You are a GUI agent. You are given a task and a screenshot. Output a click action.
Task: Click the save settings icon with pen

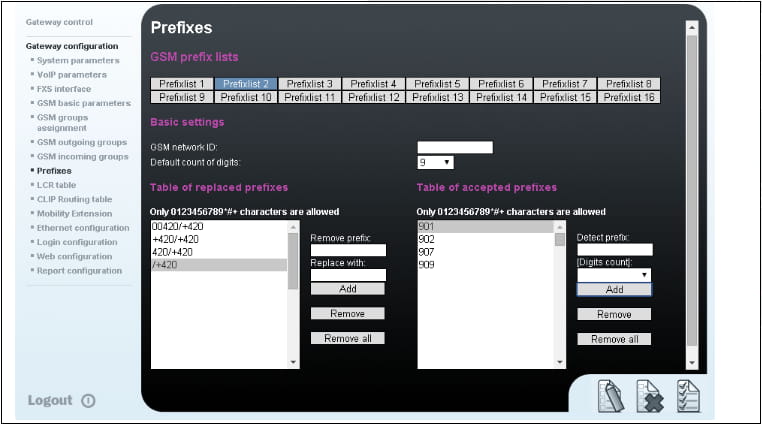click(611, 396)
